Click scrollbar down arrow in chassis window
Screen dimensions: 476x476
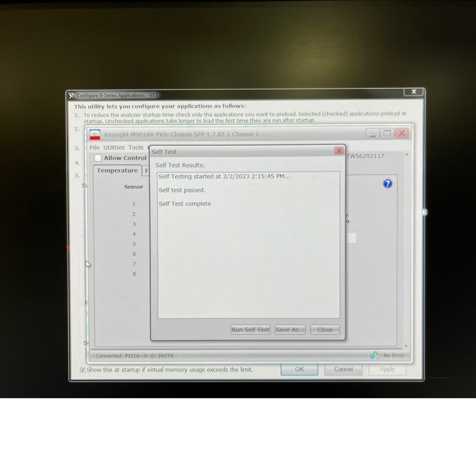pyautogui.click(x=406, y=346)
